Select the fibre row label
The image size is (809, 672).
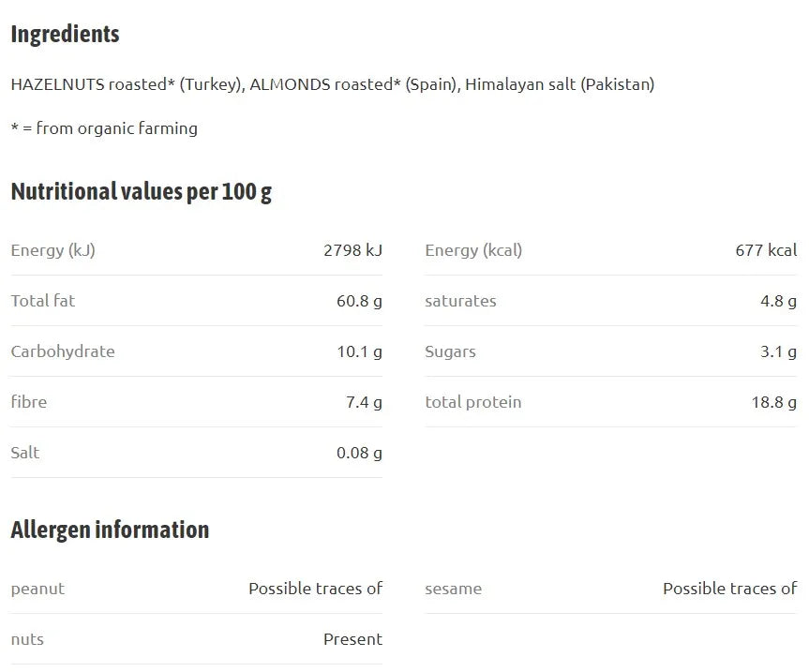(29, 402)
